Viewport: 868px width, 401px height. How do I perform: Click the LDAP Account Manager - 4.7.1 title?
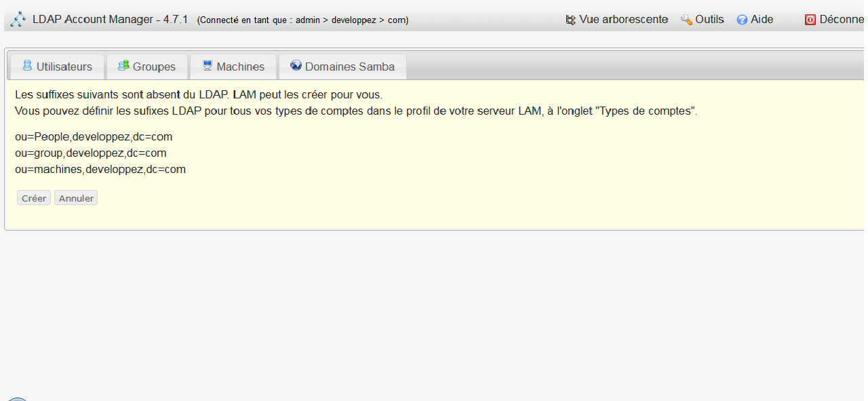[110, 20]
